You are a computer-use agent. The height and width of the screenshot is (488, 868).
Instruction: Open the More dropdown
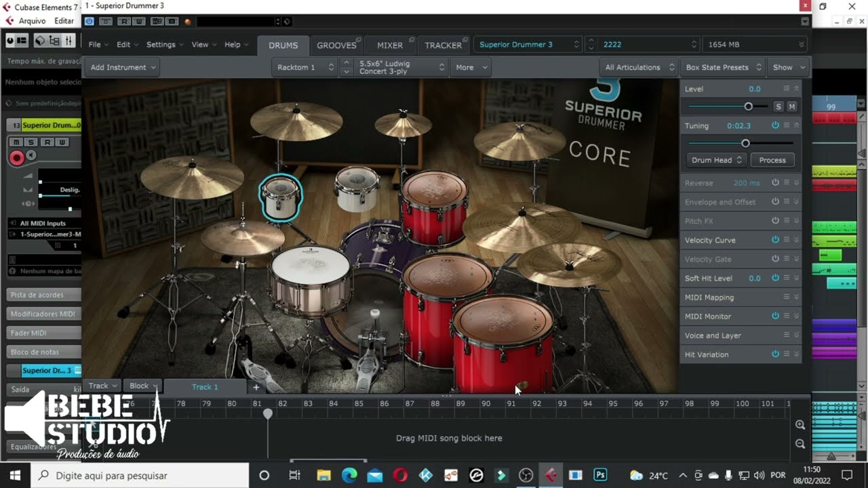(x=470, y=67)
